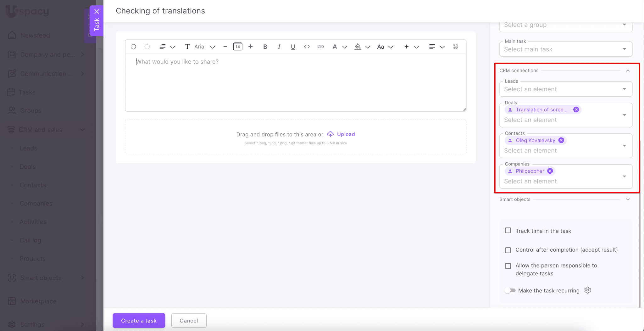
Task: Click the Create a task button
Action: 139,321
